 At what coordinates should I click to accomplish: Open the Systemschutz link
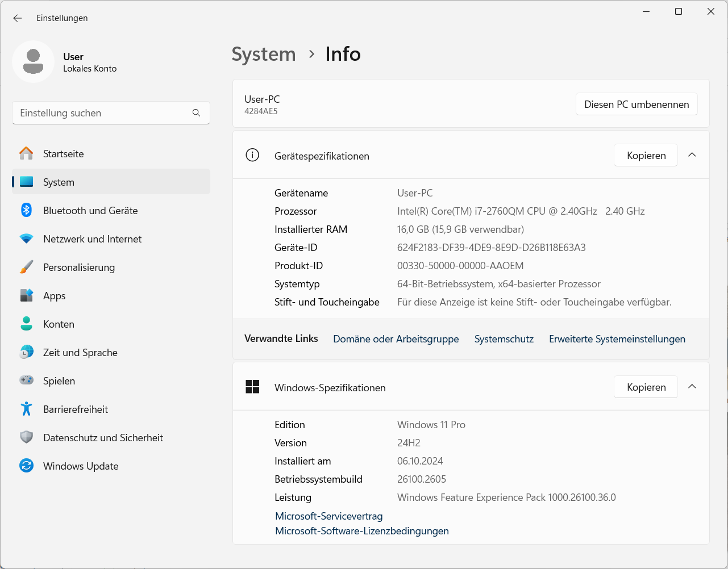(x=504, y=339)
